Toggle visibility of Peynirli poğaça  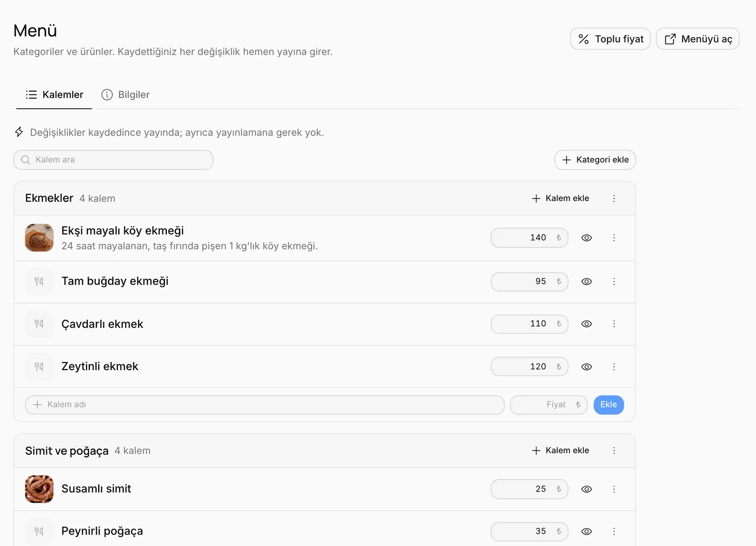(x=586, y=531)
